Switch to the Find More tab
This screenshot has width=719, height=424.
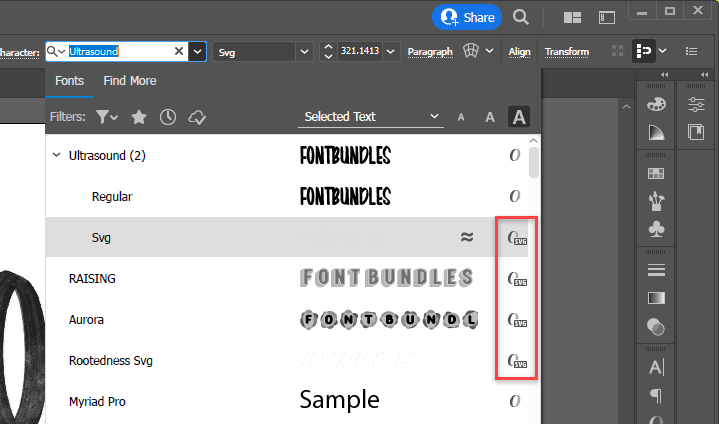130,81
